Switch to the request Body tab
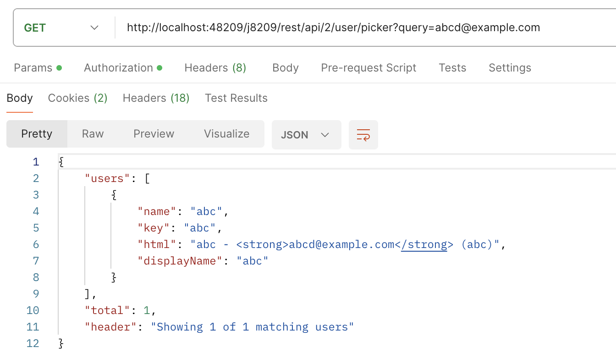Viewport: 616px width, 364px height. tap(285, 67)
